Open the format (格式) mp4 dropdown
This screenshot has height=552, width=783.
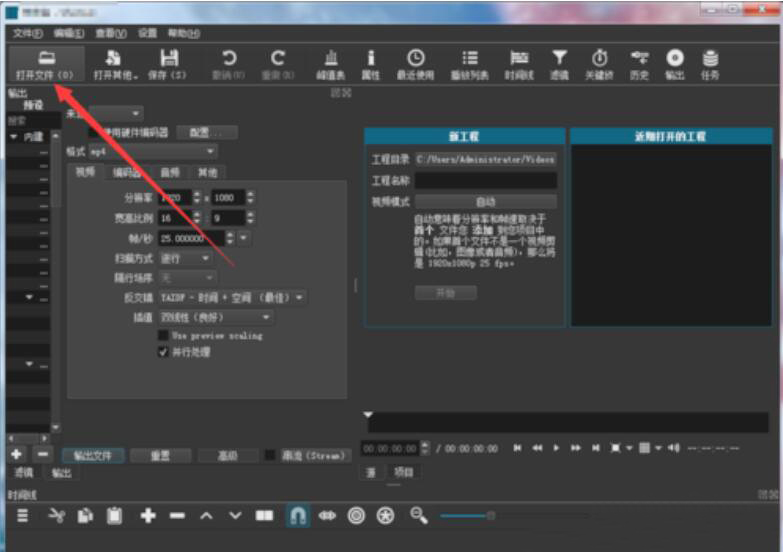point(152,151)
